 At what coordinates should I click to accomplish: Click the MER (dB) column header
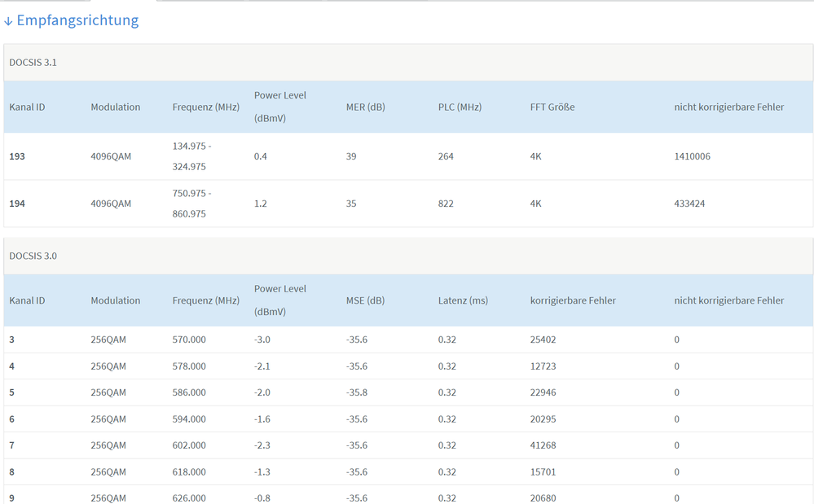[365, 107]
